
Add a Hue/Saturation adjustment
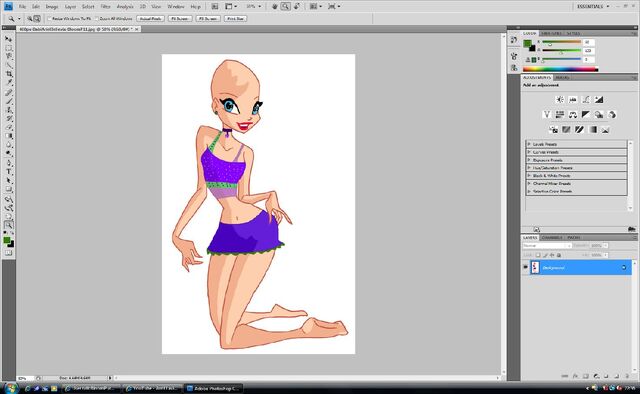click(560, 115)
